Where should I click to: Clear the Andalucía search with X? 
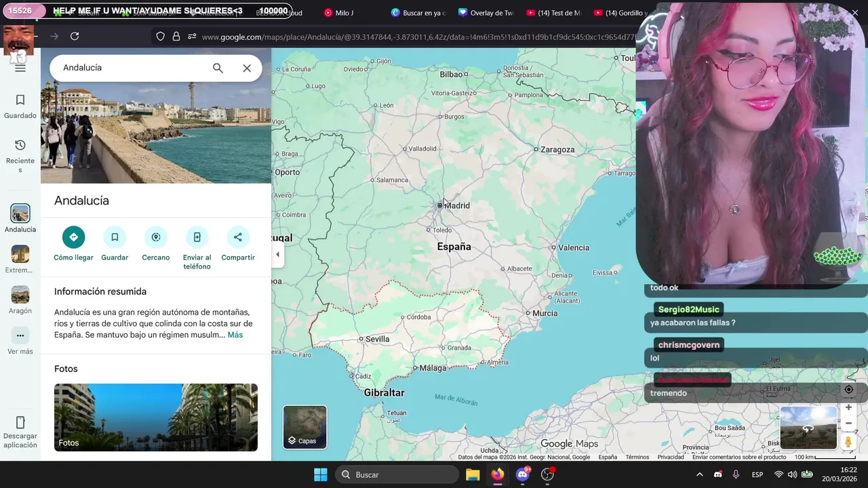pyautogui.click(x=247, y=68)
